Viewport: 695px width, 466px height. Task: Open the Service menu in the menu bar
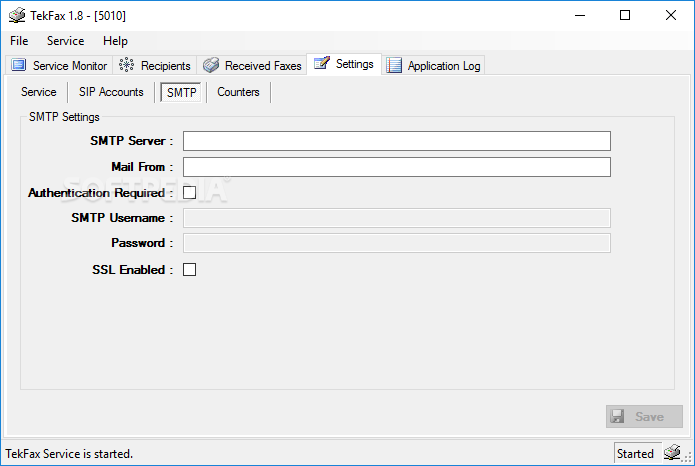(66, 41)
